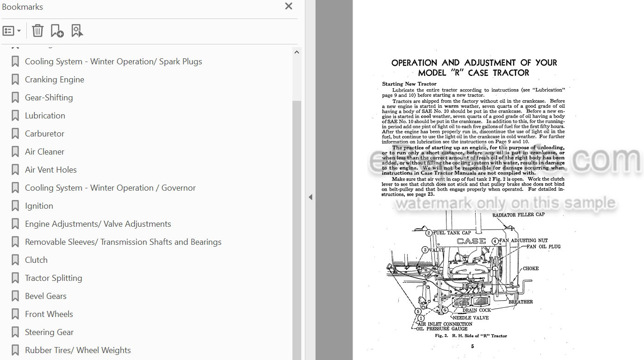Collapse navigation pane with arrow handle
Screen dimensions: 644x360
click(310, 197)
